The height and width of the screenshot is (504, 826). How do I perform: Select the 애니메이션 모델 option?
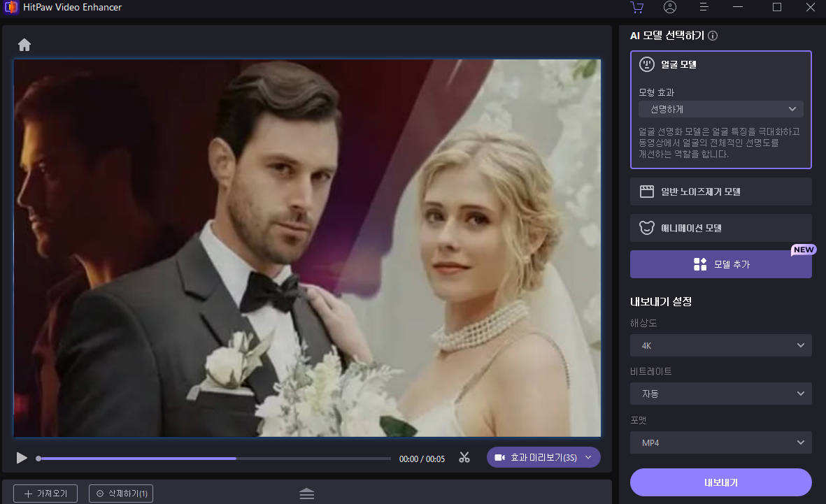coord(720,228)
